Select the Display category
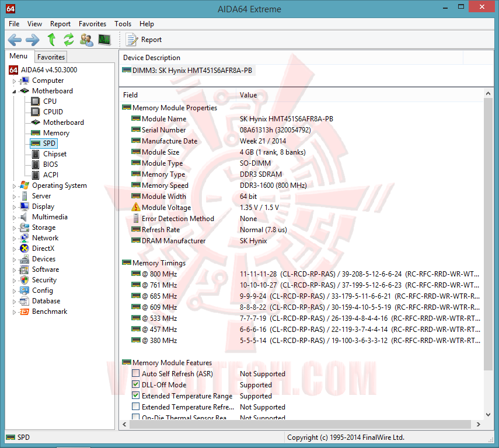The width and height of the screenshot is (499, 448). (x=43, y=206)
